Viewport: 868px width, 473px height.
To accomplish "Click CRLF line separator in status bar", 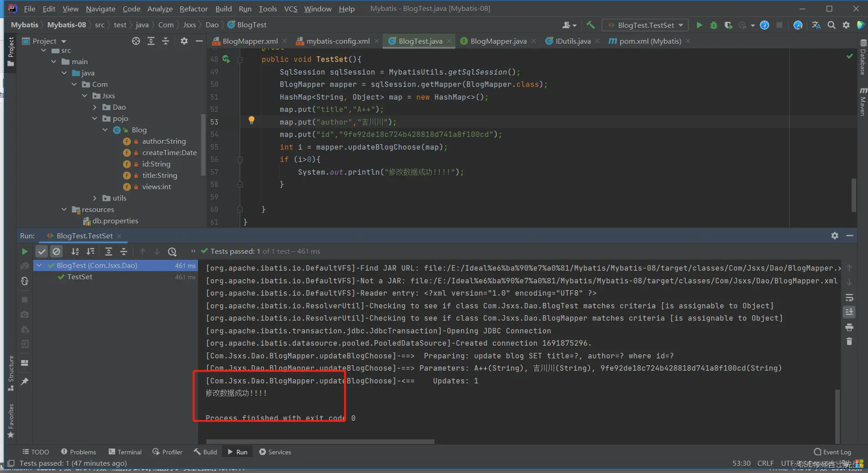I will 765,463.
